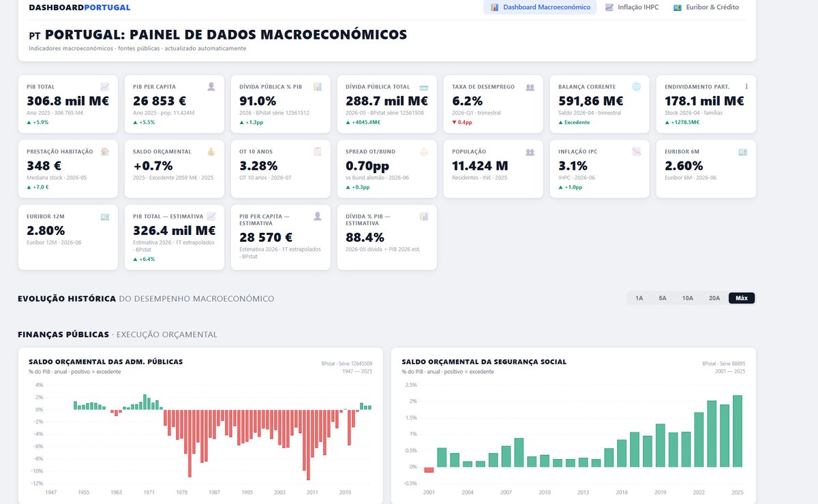Image resolution: width=818 pixels, height=504 pixels.
Task: Click the tallest green 2025 bar in Segurança Social chart
Action: coord(738,431)
